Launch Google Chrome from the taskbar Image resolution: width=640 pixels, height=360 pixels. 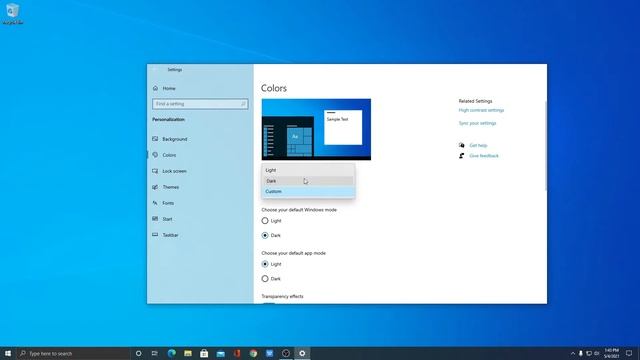[253, 353]
